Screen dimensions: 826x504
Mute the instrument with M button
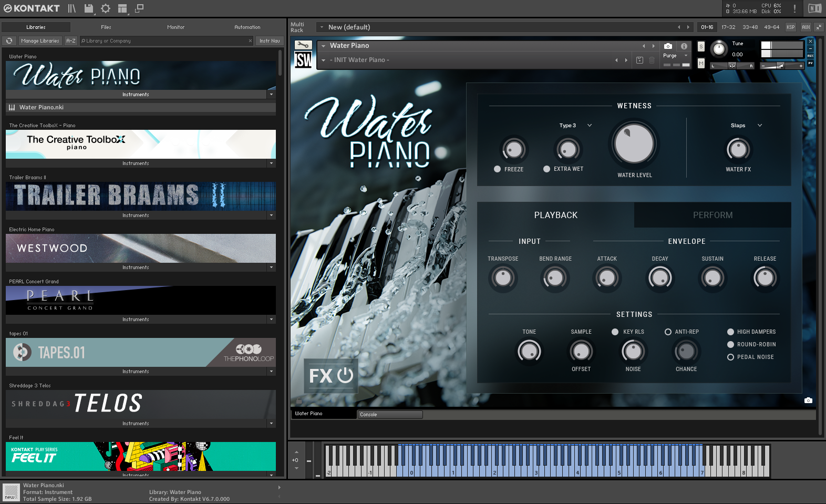(x=701, y=63)
